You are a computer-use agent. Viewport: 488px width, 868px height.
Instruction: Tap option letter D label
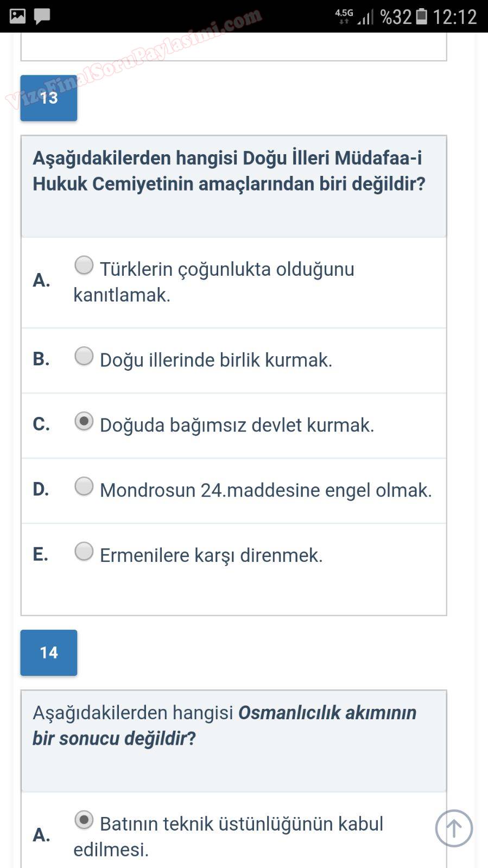[41, 489]
